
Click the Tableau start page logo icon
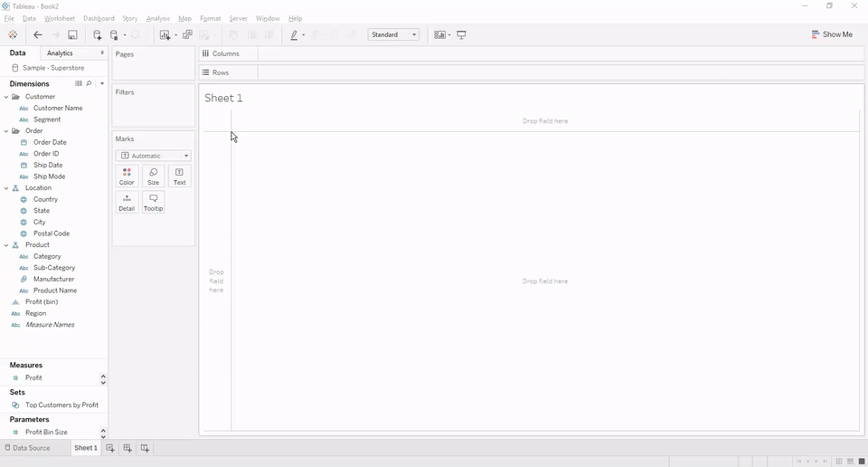[x=12, y=34]
